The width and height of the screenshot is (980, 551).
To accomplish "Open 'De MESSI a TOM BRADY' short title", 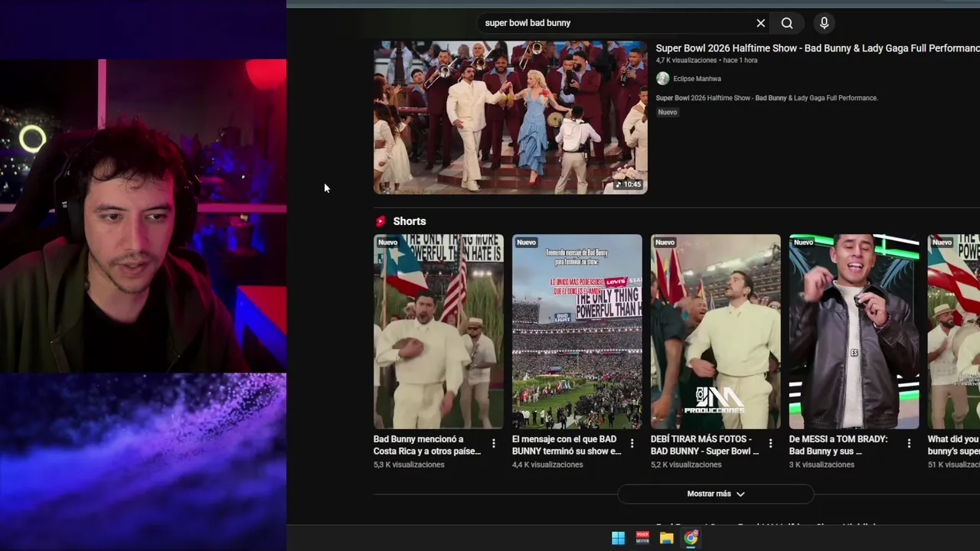I will [x=838, y=445].
